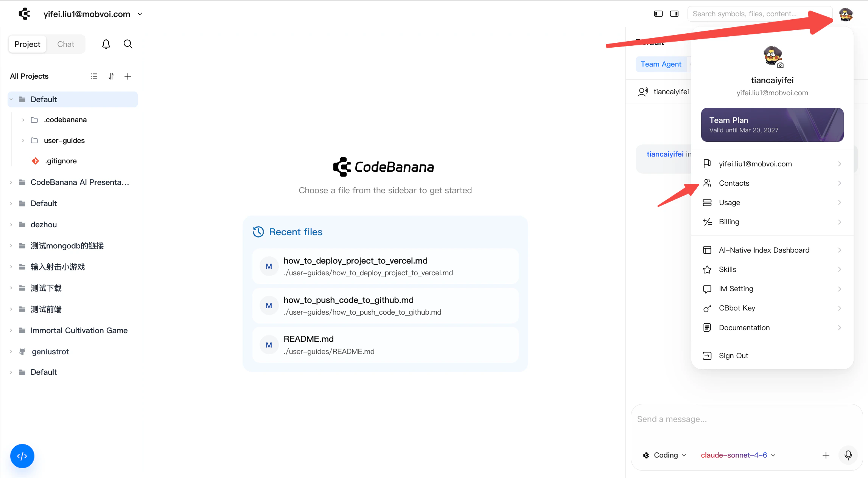This screenshot has height=478, width=868.
Task: Click the user avatar in top right
Action: click(846, 14)
